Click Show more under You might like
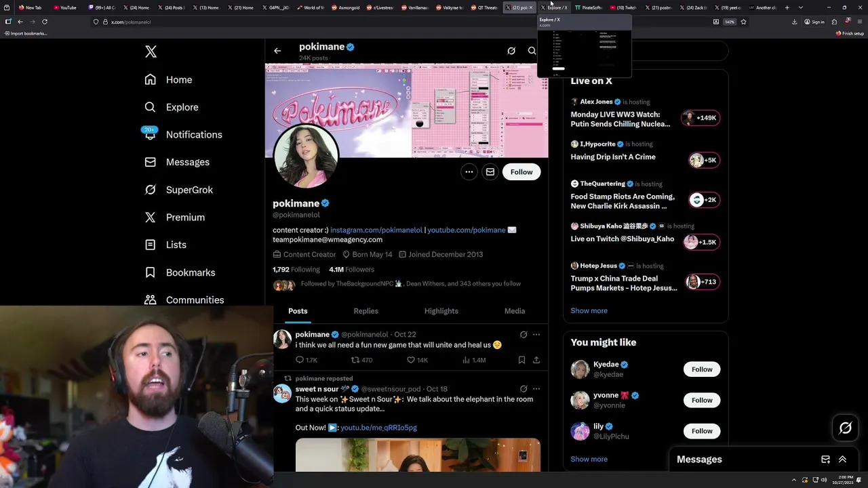Screen dimensions: 868x488 589,459
